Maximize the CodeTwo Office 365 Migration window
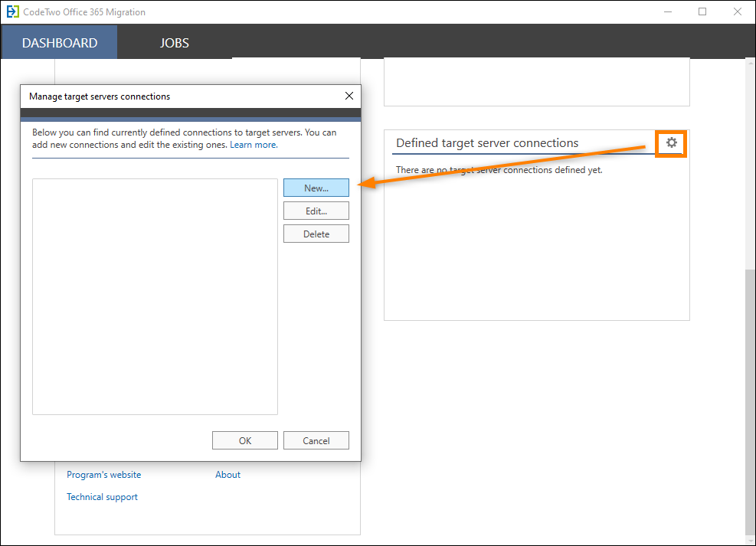This screenshot has width=756, height=546. (702, 11)
